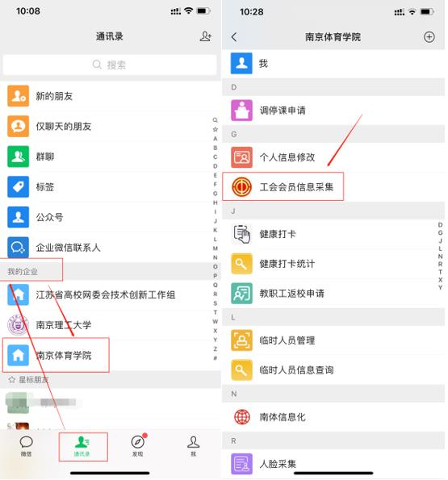The width and height of the screenshot is (448, 480).
Task: Open 南体信息化 red globe icon
Action: (241, 416)
